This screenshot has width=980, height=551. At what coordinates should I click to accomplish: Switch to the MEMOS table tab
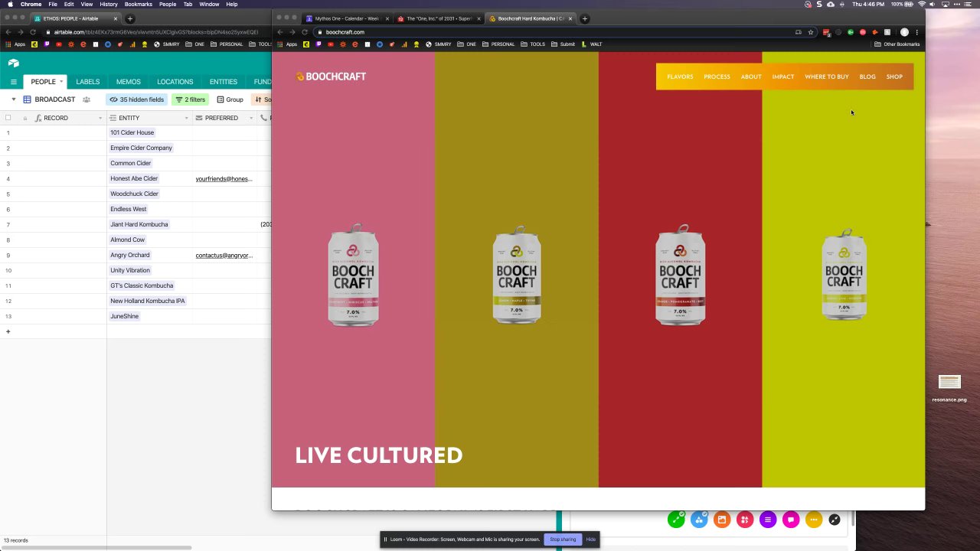coord(129,82)
